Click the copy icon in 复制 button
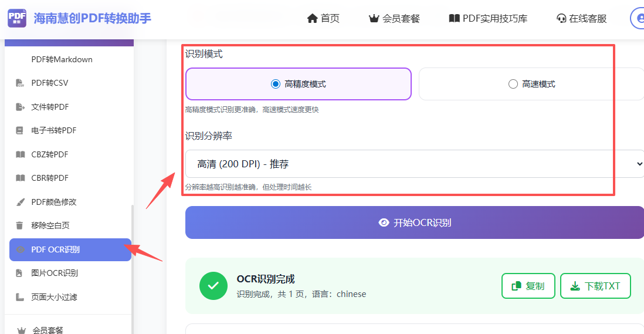This screenshot has height=334, width=644. click(516, 286)
